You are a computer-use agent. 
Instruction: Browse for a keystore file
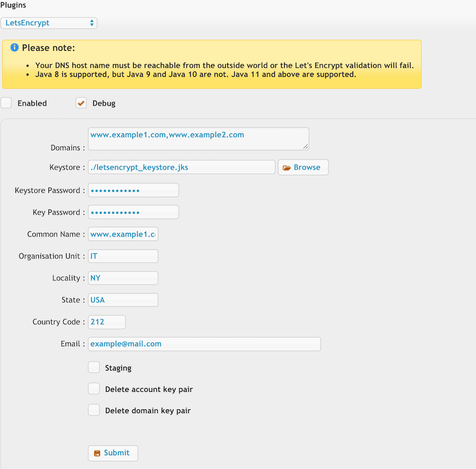(303, 167)
